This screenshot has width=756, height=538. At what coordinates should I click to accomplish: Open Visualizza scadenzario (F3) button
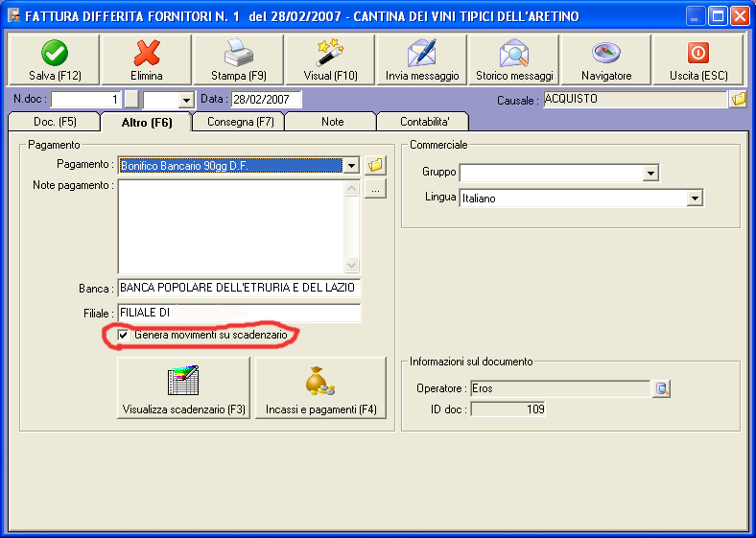tap(183, 387)
